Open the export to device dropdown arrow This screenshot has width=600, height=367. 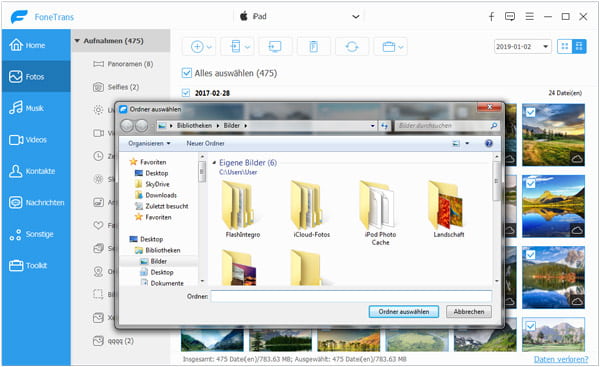point(248,47)
